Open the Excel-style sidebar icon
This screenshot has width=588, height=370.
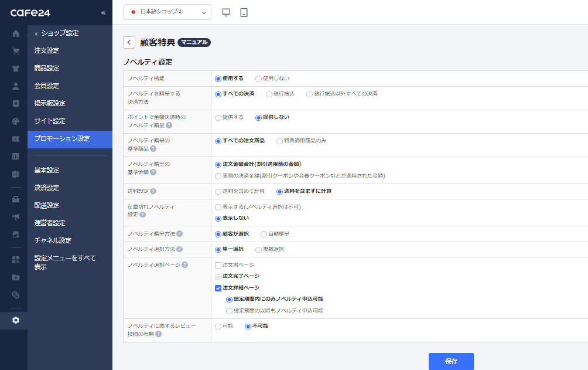[x=16, y=174]
